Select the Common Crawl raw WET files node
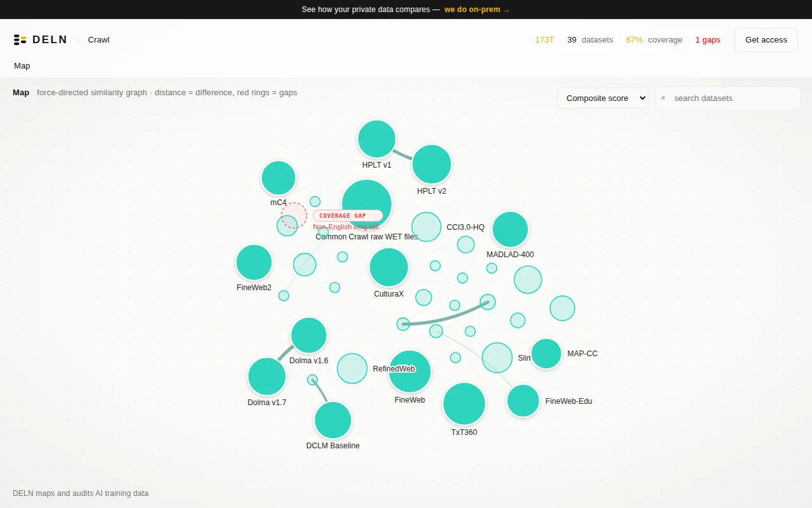This screenshot has height=508, width=812. point(366,204)
